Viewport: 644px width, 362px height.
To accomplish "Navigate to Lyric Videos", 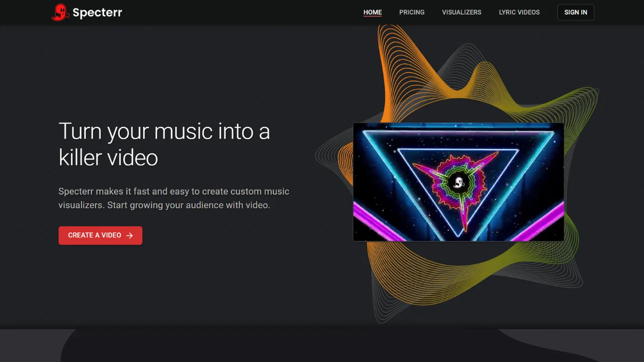I will [519, 12].
